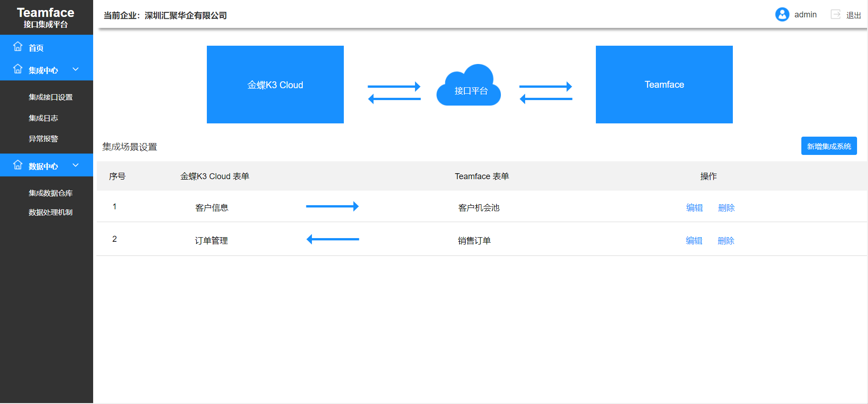The width and height of the screenshot is (868, 404).
Task: Click the 序号 column header
Action: click(x=117, y=176)
